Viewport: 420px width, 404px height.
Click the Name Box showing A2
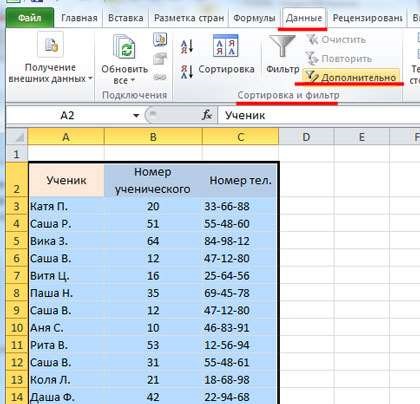click(x=68, y=116)
